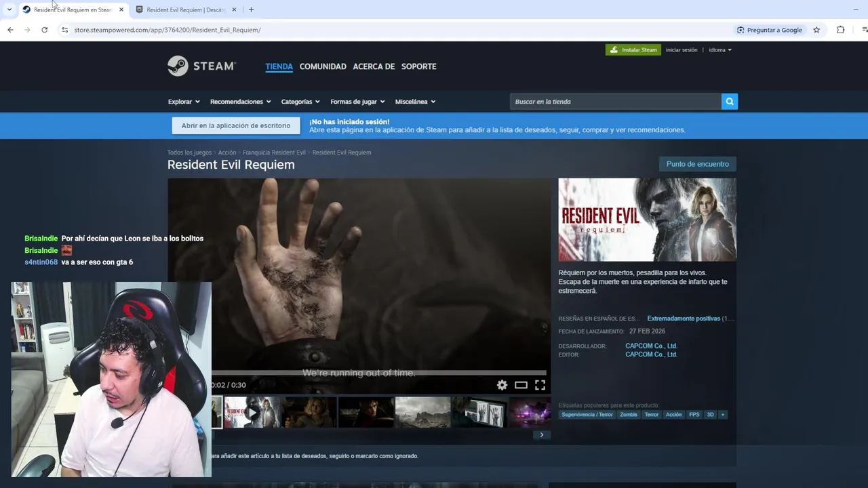
Task: Click the Zombis tag
Action: pyautogui.click(x=629, y=415)
